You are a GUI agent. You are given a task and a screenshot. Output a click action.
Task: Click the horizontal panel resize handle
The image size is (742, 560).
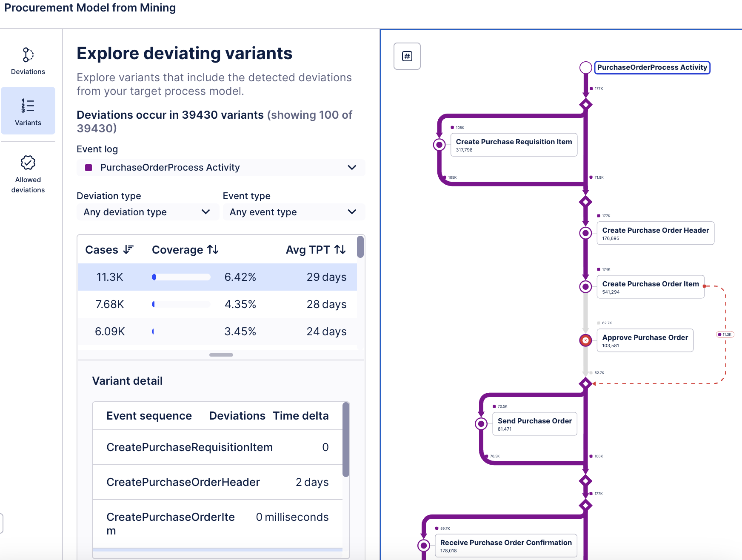(x=221, y=355)
